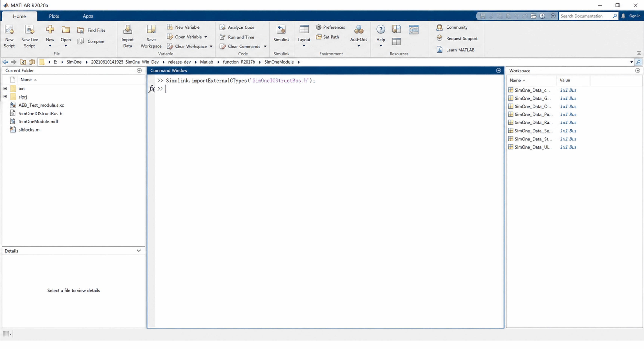
Task: Minimize the toolstrip with collapse arrow
Action: 639,53
